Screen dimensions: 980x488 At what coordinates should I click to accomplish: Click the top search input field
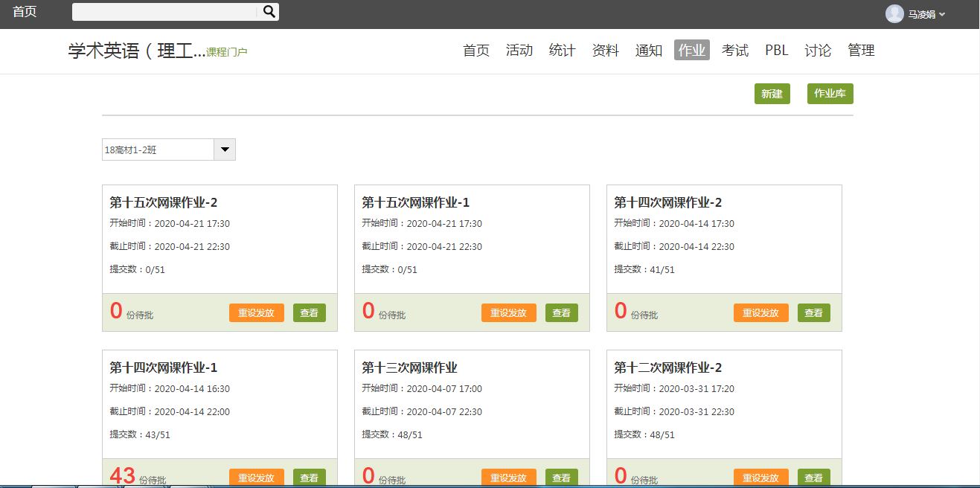[166, 11]
